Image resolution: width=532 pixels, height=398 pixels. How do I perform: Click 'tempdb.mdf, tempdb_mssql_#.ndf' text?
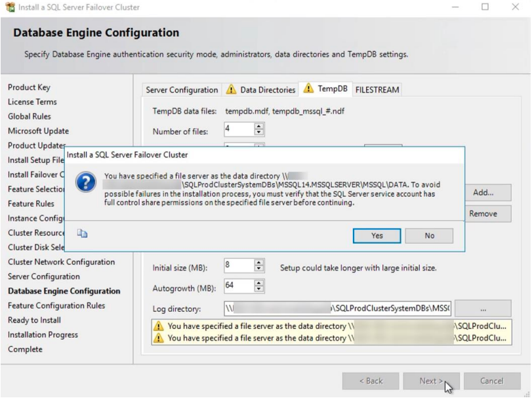[x=285, y=111]
